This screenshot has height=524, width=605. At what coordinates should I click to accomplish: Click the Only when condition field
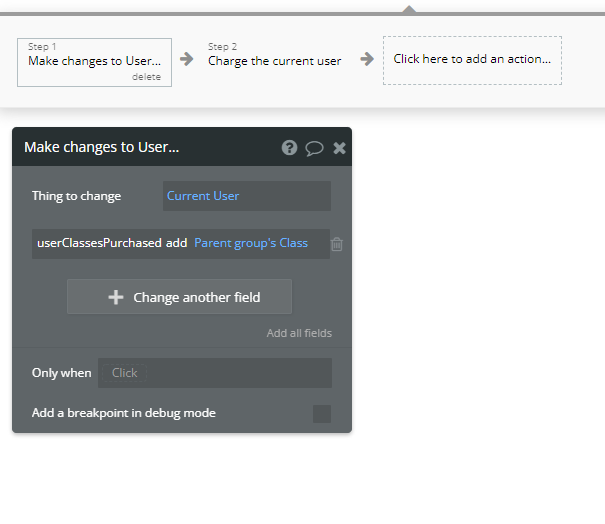tap(215, 373)
